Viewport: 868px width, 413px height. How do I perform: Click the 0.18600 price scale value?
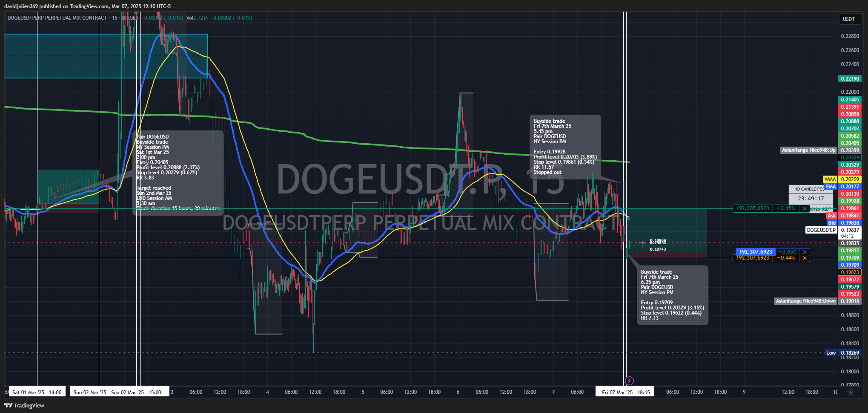(x=850, y=329)
